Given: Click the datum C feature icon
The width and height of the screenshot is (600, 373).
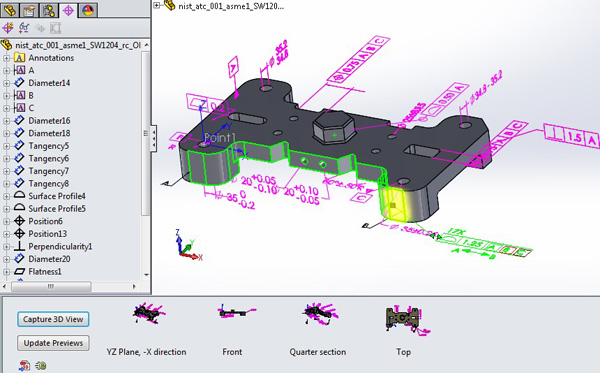Looking at the screenshot, I should [x=20, y=108].
